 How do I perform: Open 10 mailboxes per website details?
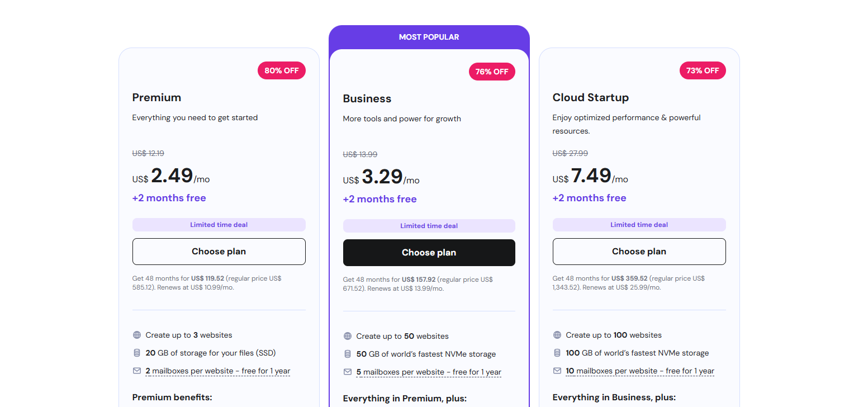tap(640, 371)
